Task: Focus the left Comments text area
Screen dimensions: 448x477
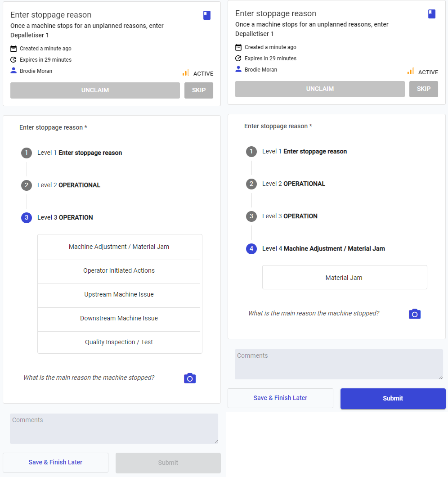Action: pyautogui.click(x=114, y=428)
